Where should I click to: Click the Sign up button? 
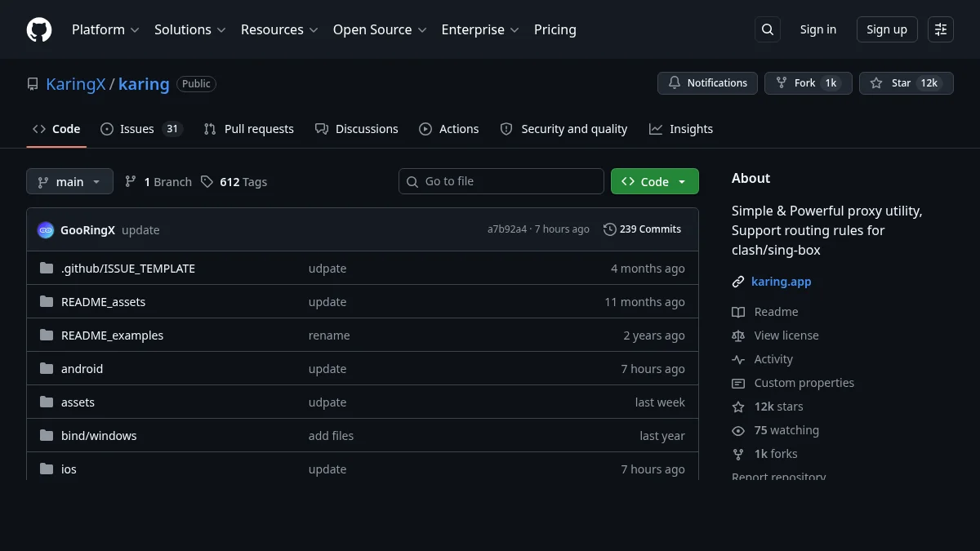(x=887, y=29)
